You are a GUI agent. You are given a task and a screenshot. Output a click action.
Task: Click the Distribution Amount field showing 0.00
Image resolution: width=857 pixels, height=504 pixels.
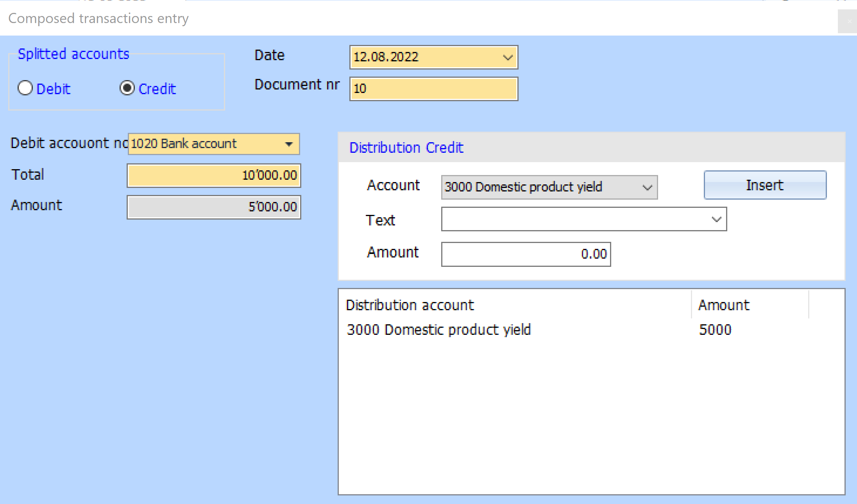(x=525, y=254)
